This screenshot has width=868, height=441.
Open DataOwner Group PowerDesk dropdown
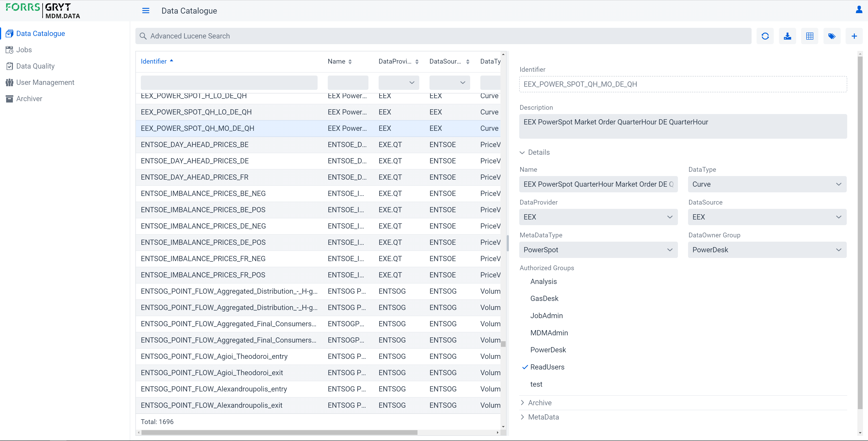click(x=767, y=250)
